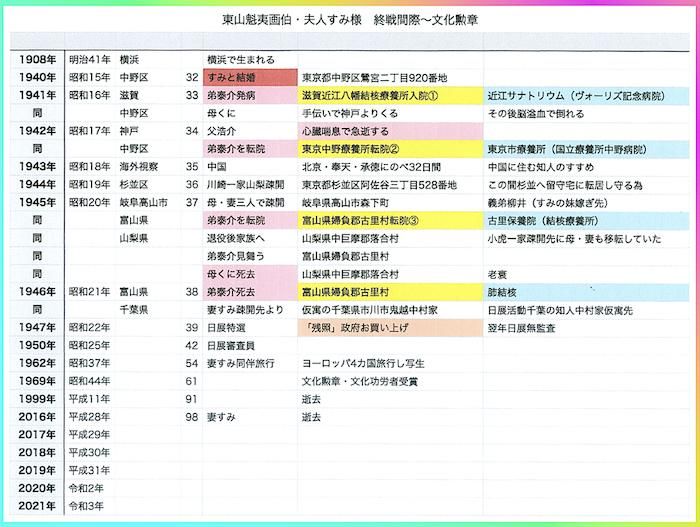
Task: Click the 2021年 year cell
Action: (38, 506)
